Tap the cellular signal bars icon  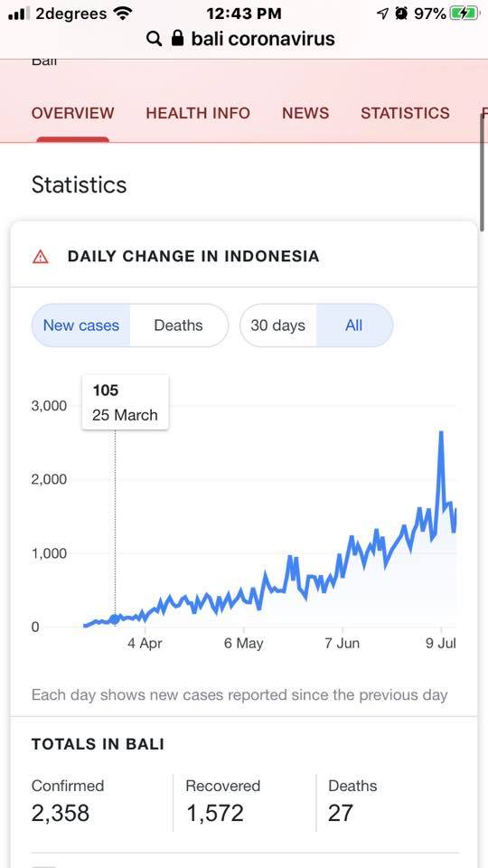point(19,14)
